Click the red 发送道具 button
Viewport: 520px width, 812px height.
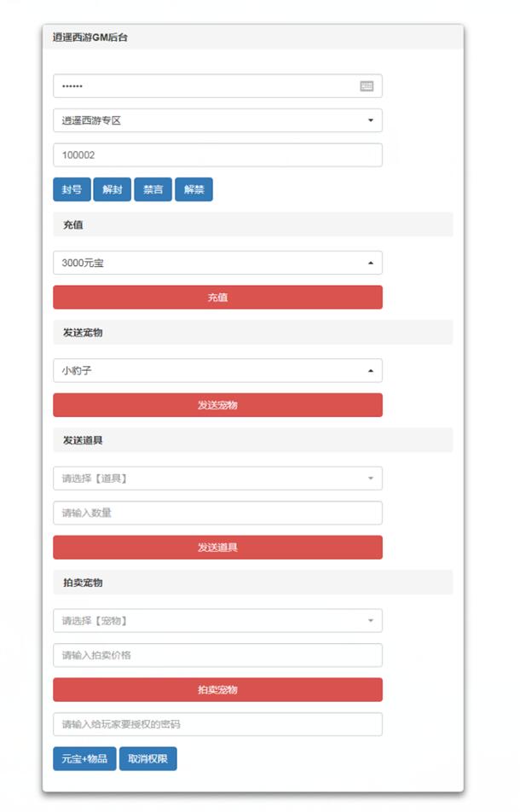tap(217, 548)
